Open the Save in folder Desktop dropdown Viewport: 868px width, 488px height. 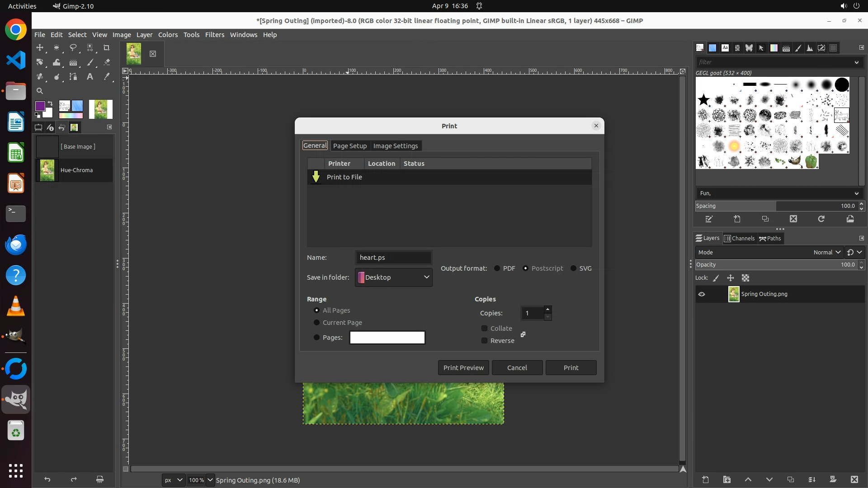coord(394,277)
